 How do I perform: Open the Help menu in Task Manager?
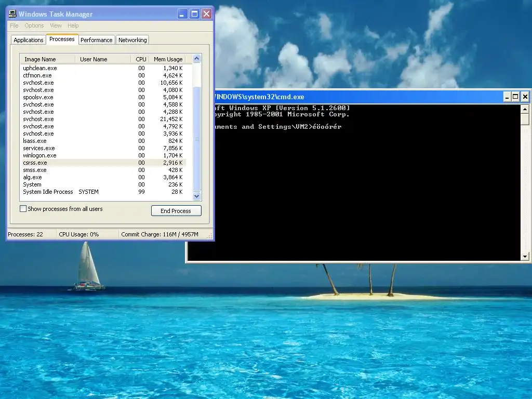click(x=73, y=25)
